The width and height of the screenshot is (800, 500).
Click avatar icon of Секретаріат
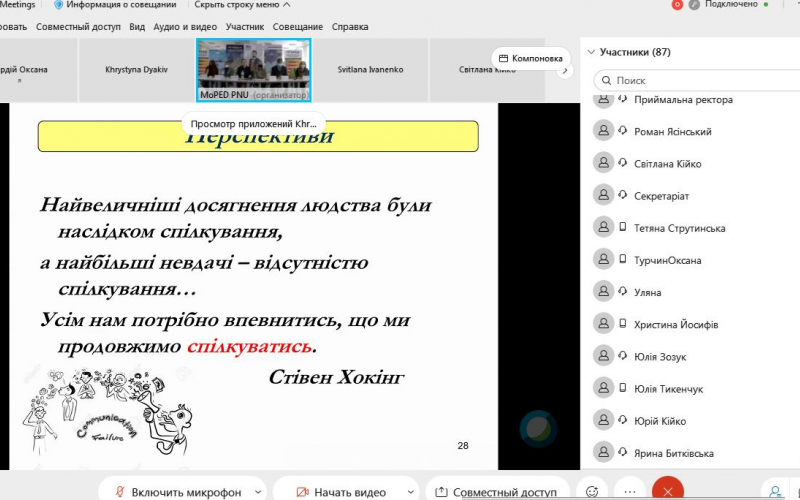603,195
